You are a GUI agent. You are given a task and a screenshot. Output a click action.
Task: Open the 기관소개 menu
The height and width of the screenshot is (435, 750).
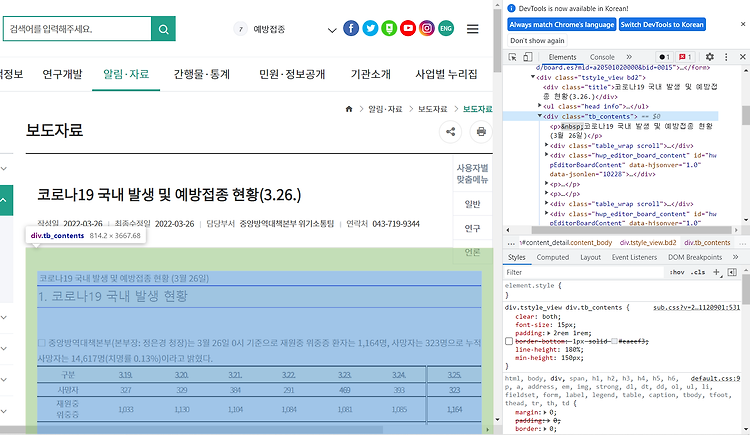pyautogui.click(x=371, y=74)
